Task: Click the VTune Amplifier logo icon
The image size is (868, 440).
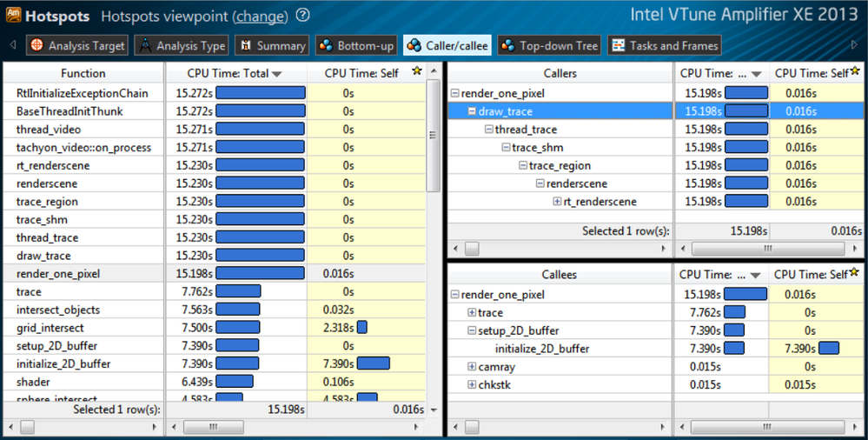Action: pyautogui.click(x=13, y=15)
